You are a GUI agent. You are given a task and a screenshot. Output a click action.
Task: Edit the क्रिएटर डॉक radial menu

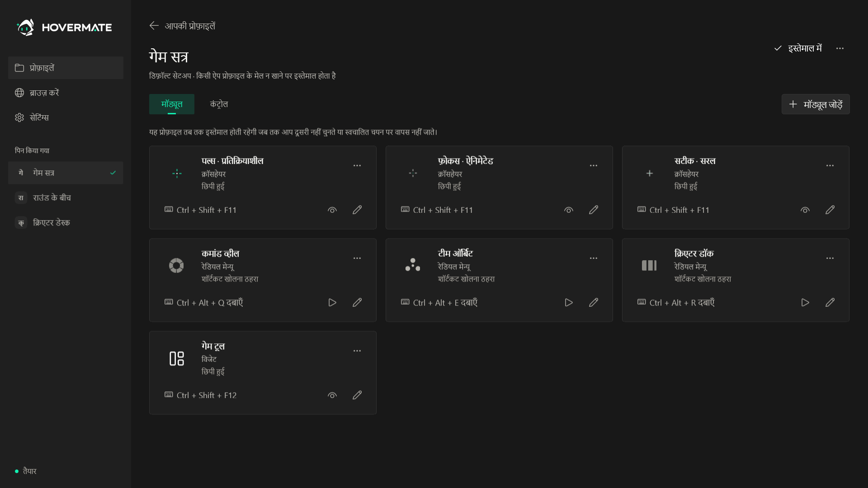830,302
